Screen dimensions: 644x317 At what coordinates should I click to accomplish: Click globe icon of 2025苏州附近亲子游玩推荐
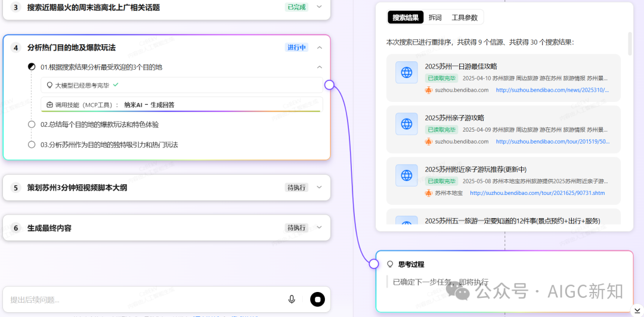pyautogui.click(x=407, y=175)
